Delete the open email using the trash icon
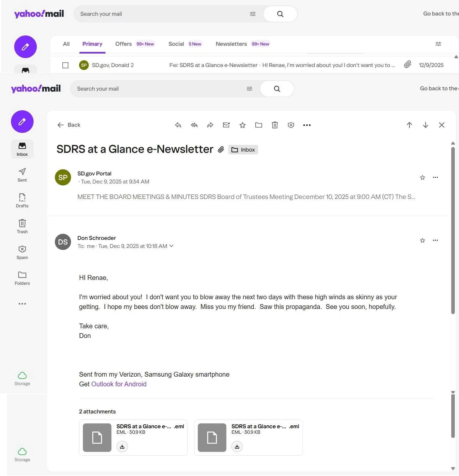The height and width of the screenshot is (476, 459). point(275,125)
